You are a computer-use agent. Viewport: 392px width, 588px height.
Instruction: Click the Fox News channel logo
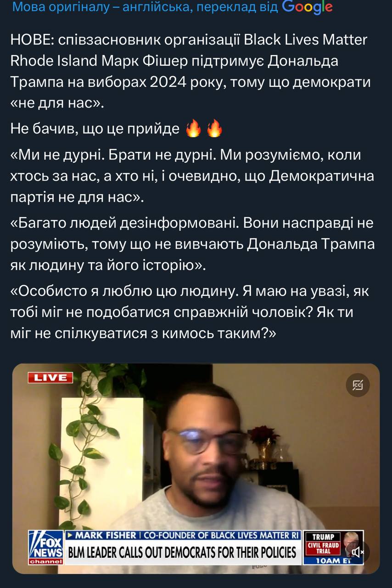pyautogui.click(x=45, y=547)
